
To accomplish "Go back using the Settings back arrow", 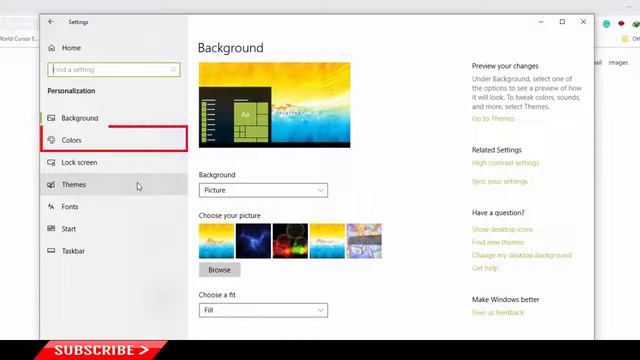I will (51, 22).
